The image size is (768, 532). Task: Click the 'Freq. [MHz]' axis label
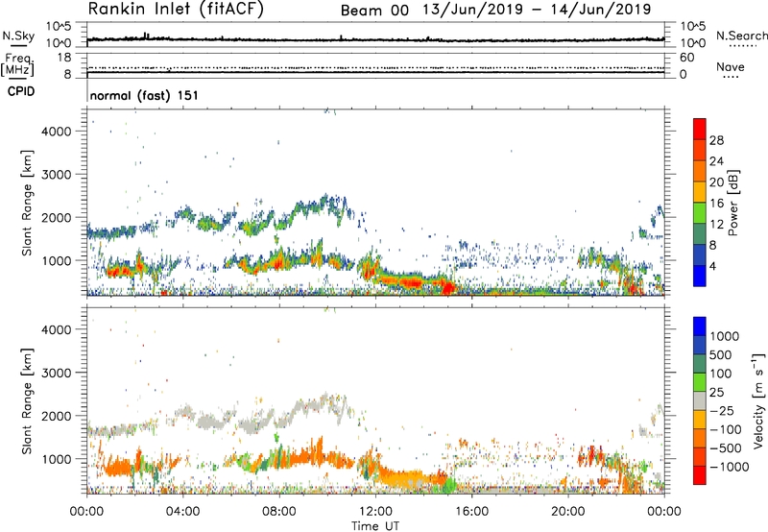click(x=18, y=65)
